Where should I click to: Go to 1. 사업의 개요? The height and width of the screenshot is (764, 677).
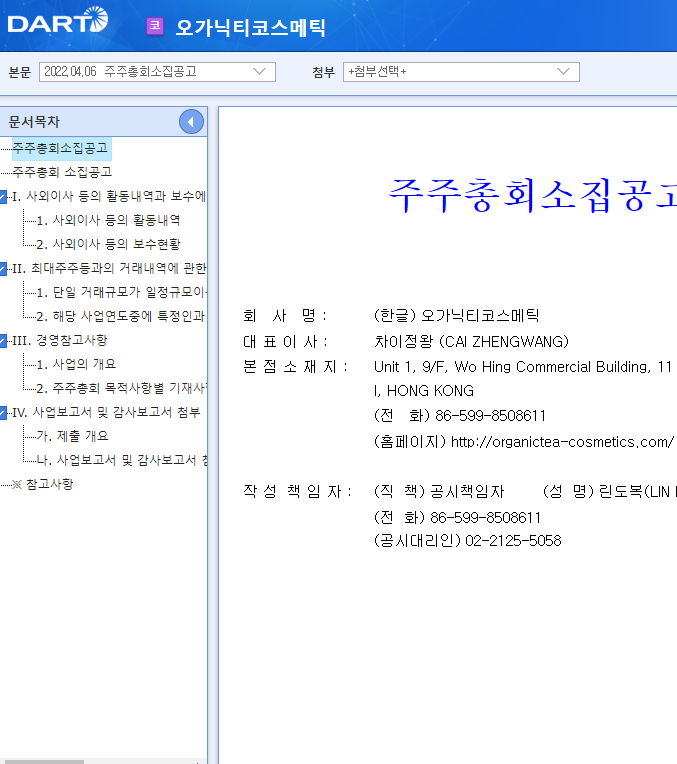coord(76,364)
